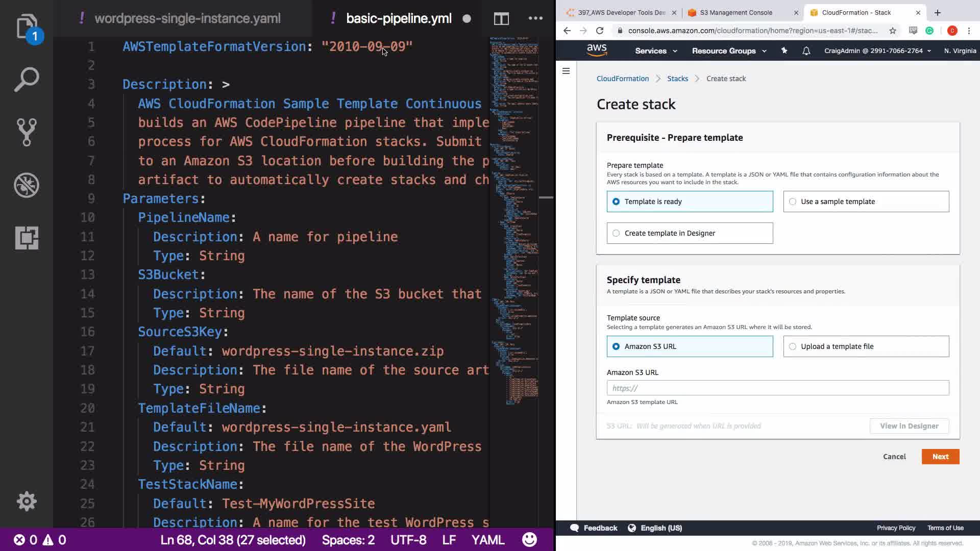Open the VS Code Explorer icon

tap(27, 27)
